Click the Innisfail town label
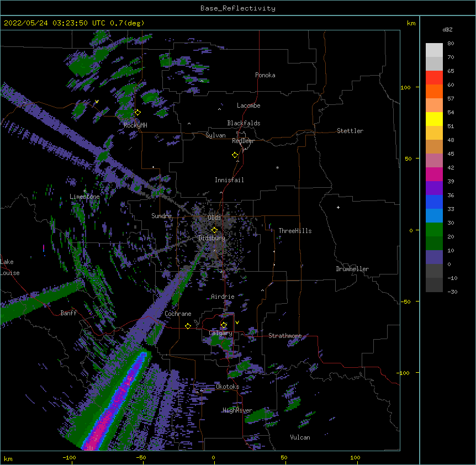The width and height of the screenshot is (476, 465). 229,180
